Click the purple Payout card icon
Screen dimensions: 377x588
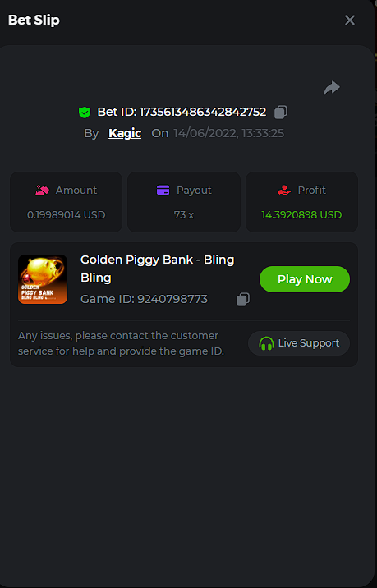[163, 191]
